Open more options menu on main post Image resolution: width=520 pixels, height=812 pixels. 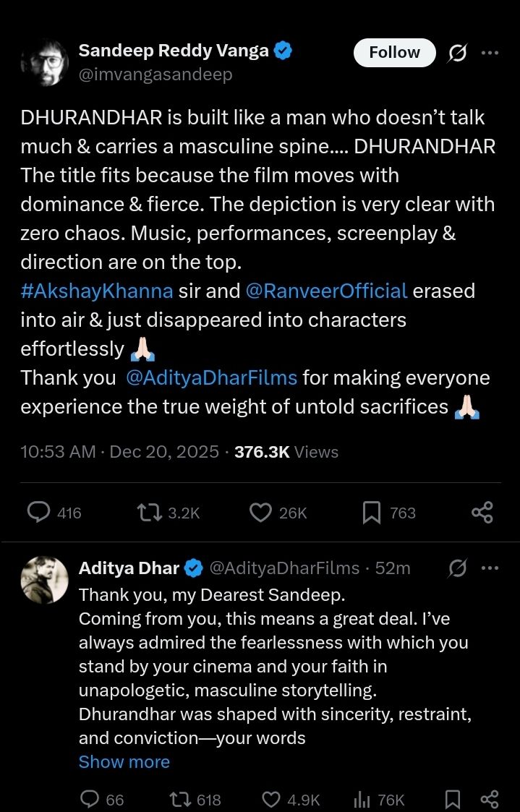[490, 53]
